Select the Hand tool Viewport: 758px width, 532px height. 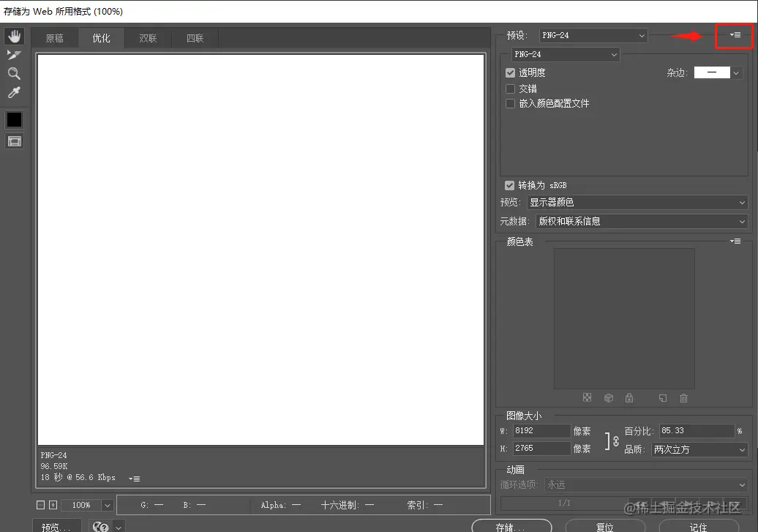[x=15, y=36]
